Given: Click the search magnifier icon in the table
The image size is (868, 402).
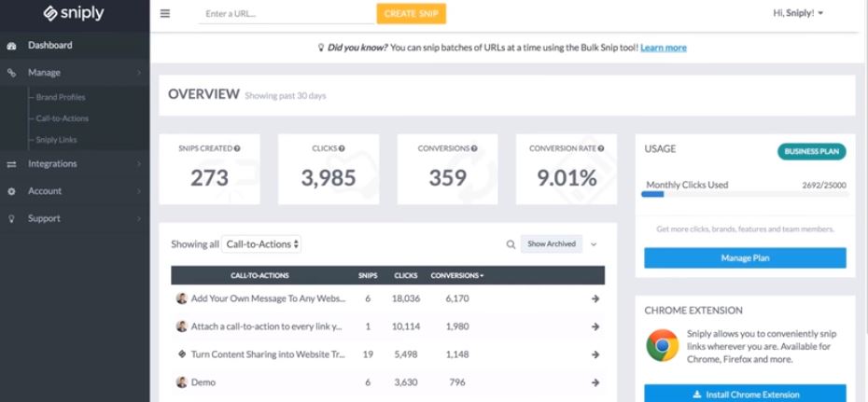Looking at the screenshot, I should click(x=511, y=243).
